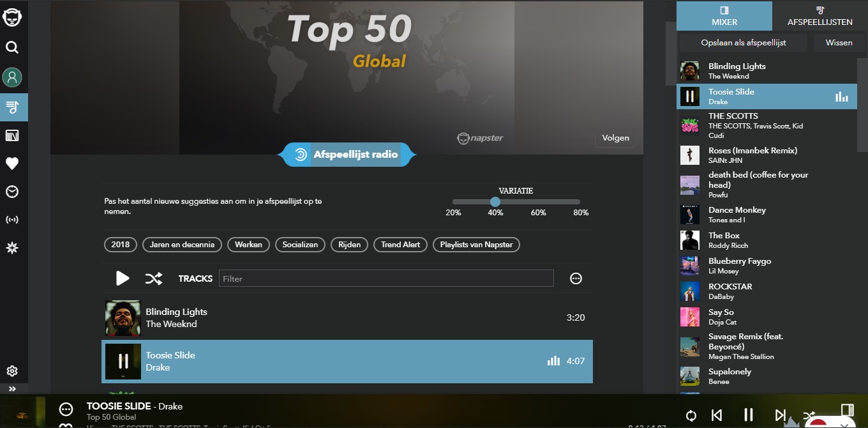Select ROCKSTAR in mixer queue
The image size is (868, 428).
tap(767, 291)
